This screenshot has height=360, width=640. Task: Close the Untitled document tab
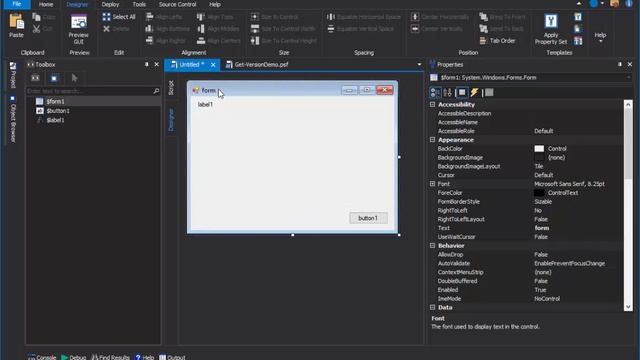click(213, 64)
